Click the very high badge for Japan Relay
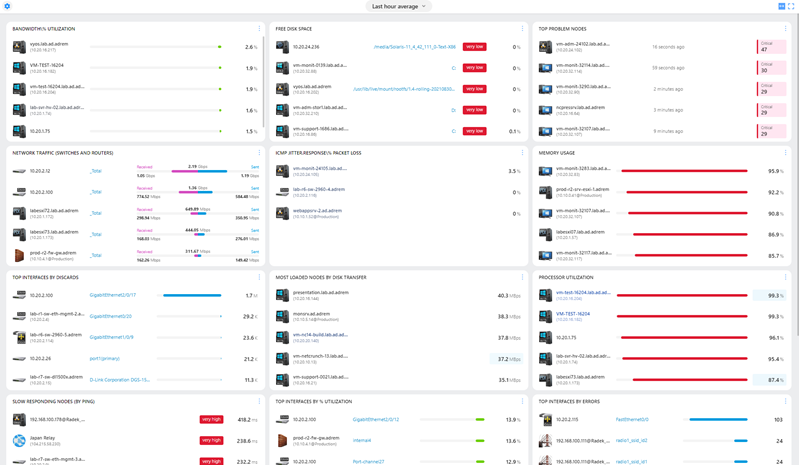 pos(211,441)
